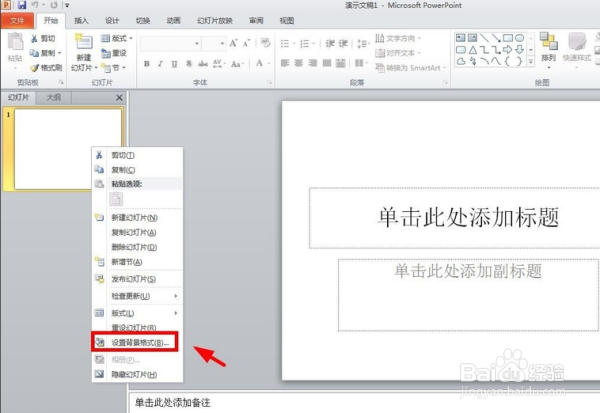Viewport: 600px width, 413px height.
Task: Toggle Strikethrough (abc) formatting
Action: tap(203, 64)
